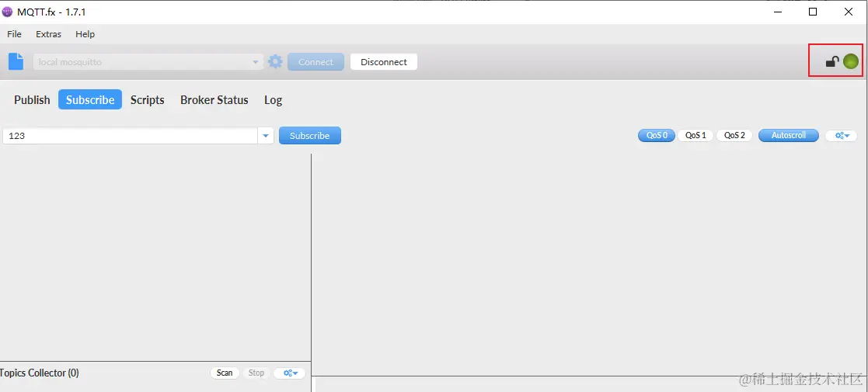Click the Stop button in Topics Collector
The image size is (868, 392).
(x=256, y=373)
